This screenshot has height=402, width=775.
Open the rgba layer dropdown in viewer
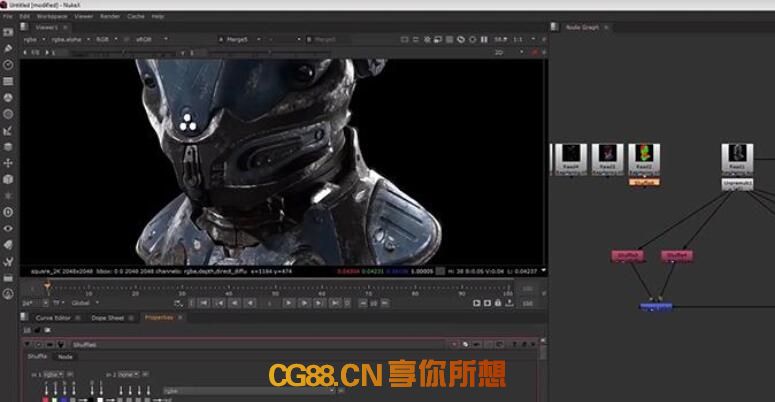[x=35, y=39]
